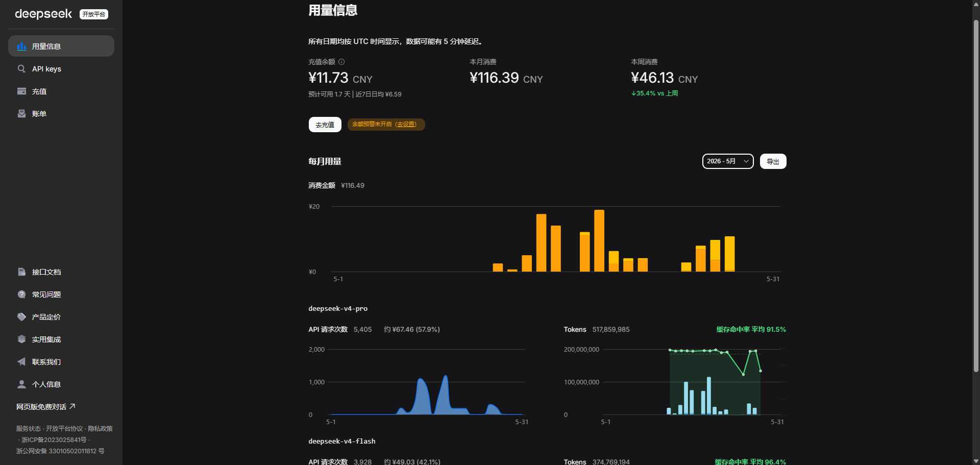Open the 浙公网安备 33010502011812 号 link
Viewport: 980px width, 465px height.
60,451
